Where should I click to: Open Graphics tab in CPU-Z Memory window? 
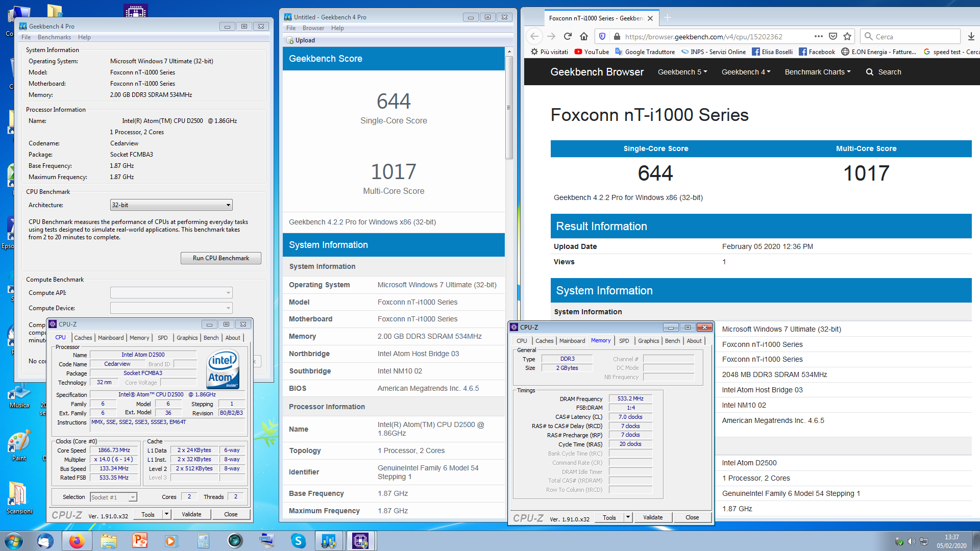pos(648,341)
